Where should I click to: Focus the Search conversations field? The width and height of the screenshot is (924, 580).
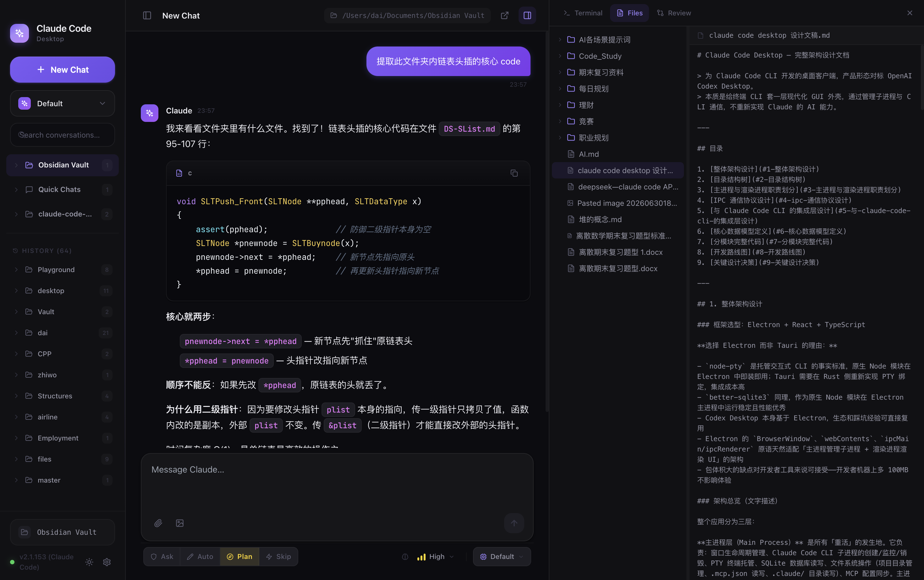click(63, 135)
